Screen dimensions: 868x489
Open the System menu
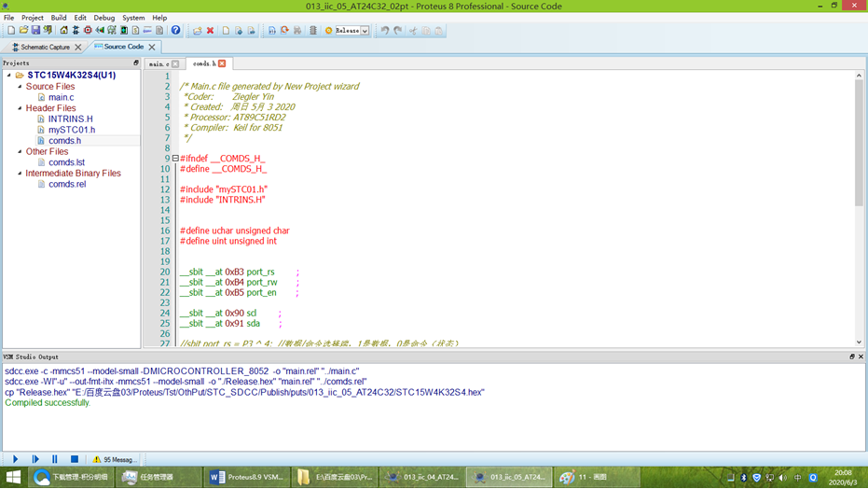pyautogui.click(x=133, y=18)
